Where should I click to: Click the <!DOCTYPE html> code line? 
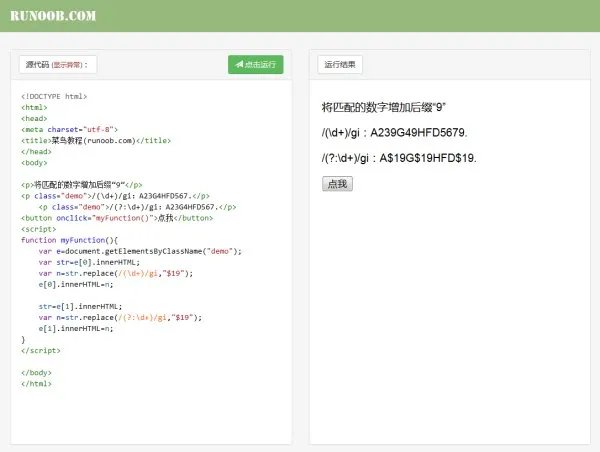pos(54,96)
